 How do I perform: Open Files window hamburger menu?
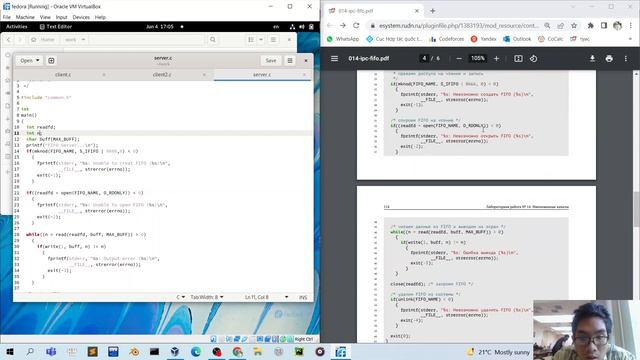(x=273, y=40)
